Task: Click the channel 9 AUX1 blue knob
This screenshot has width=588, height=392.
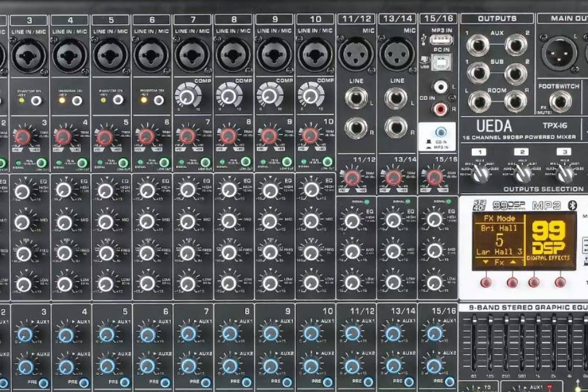Action: [x=271, y=334]
